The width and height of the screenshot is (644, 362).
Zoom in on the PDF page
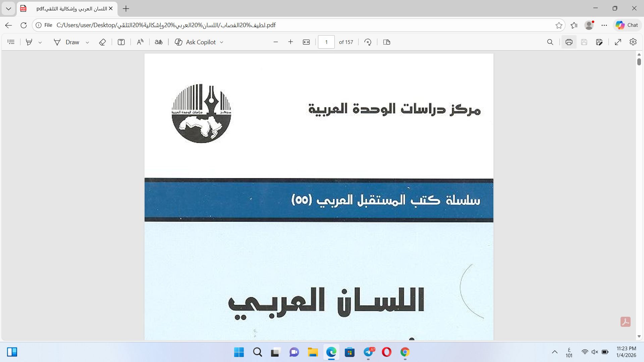[x=290, y=42]
